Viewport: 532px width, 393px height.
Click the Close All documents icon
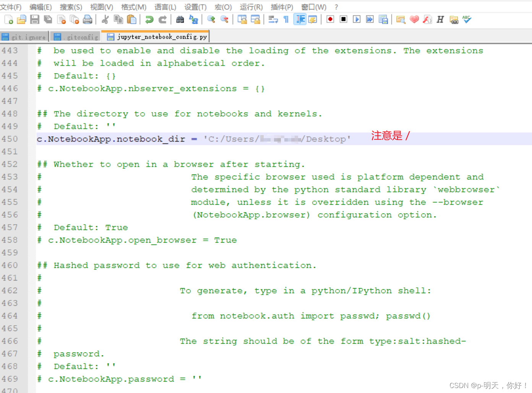point(75,20)
